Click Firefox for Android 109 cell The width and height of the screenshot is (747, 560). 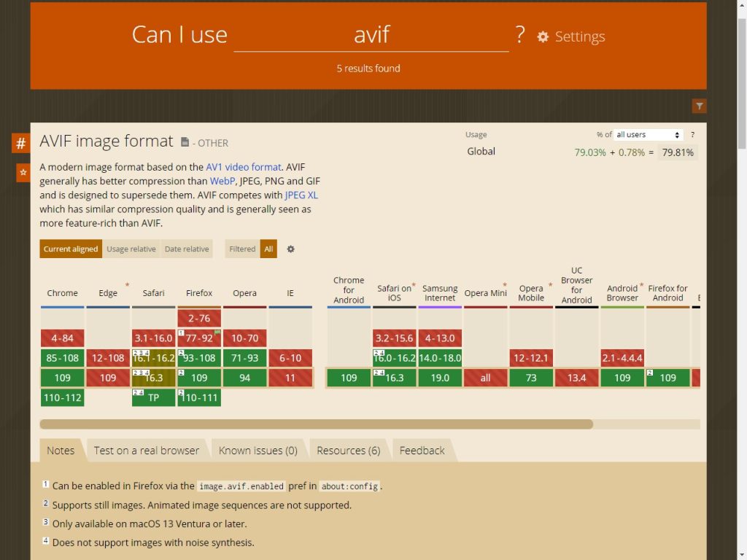click(668, 378)
